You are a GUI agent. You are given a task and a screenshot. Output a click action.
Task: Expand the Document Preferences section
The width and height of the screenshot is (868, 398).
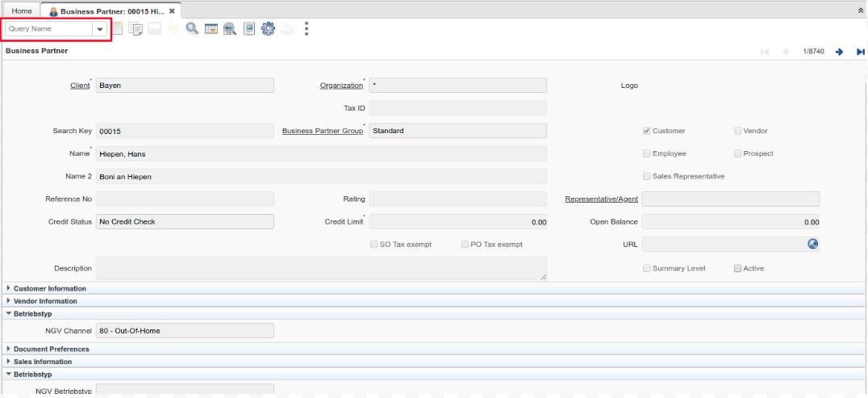(x=434, y=350)
